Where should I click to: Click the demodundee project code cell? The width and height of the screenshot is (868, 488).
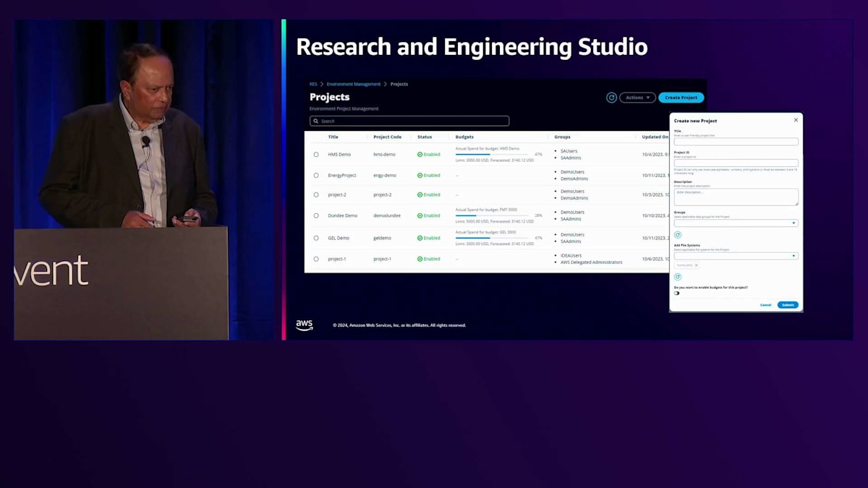[387, 215]
